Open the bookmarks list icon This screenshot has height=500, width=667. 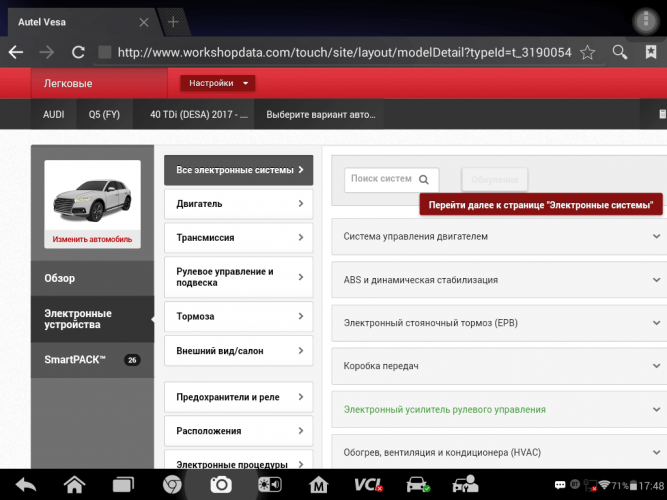(x=651, y=52)
